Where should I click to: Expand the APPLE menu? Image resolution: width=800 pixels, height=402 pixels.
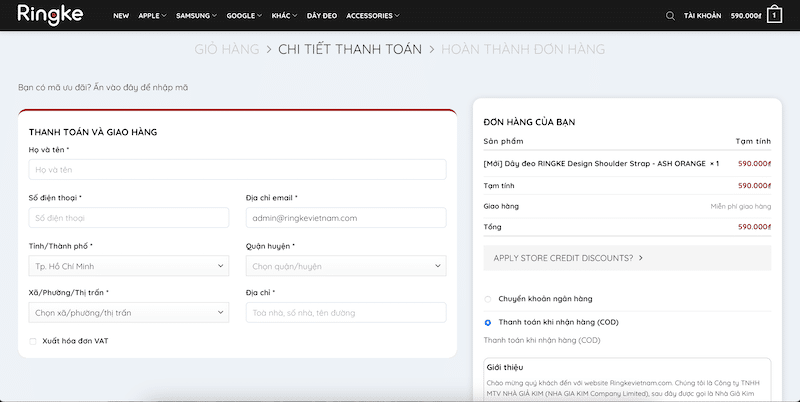[152, 16]
